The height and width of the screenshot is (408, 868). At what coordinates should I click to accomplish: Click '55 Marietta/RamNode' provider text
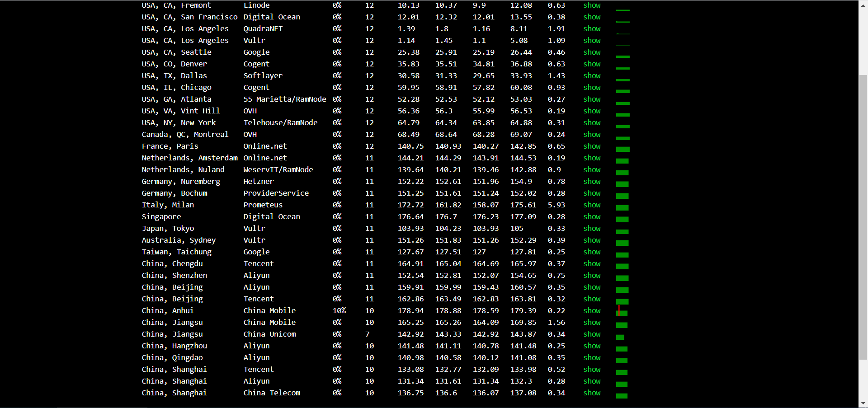point(285,99)
